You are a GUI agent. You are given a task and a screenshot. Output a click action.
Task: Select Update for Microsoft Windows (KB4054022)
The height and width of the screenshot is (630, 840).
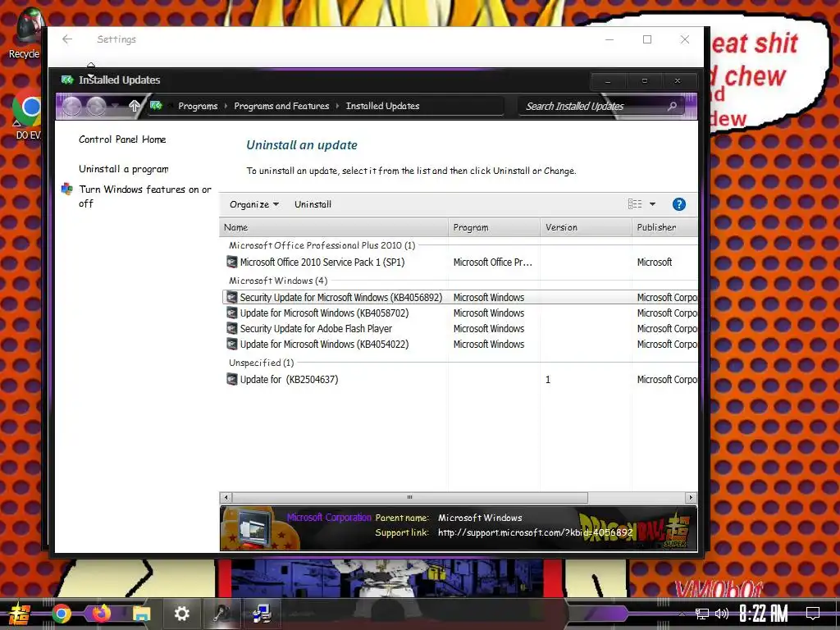click(324, 344)
